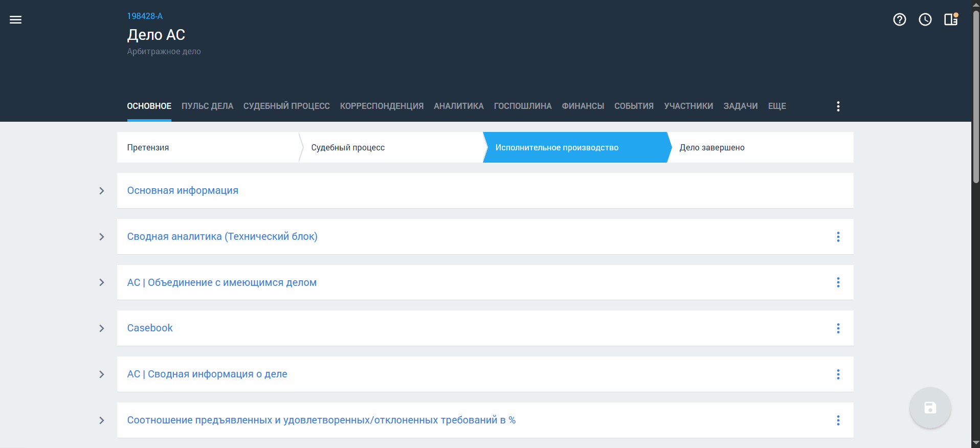Open options menu for АС | Объединение block

pyautogui.click(x=838, y=282)
